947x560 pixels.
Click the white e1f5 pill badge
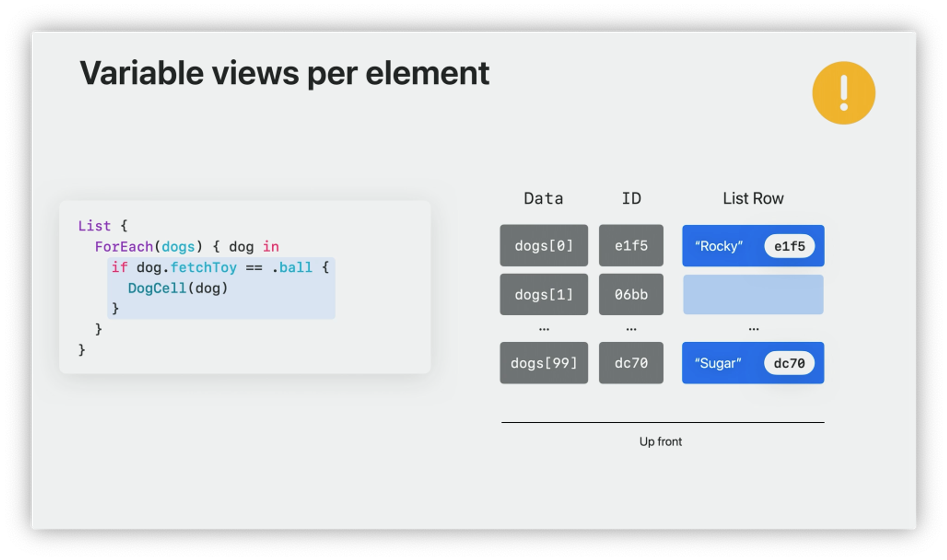pos(789,246)
